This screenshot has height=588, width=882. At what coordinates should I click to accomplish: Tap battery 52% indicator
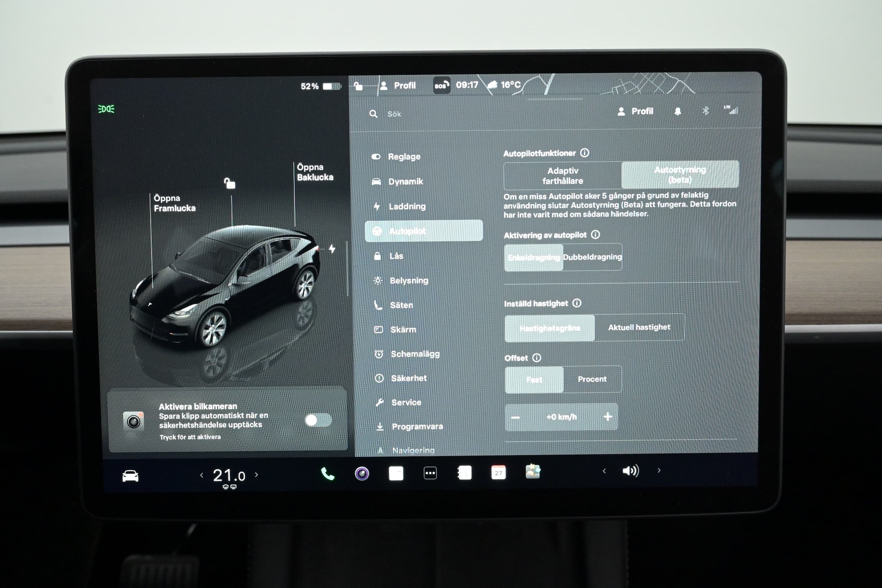(321, 86)
